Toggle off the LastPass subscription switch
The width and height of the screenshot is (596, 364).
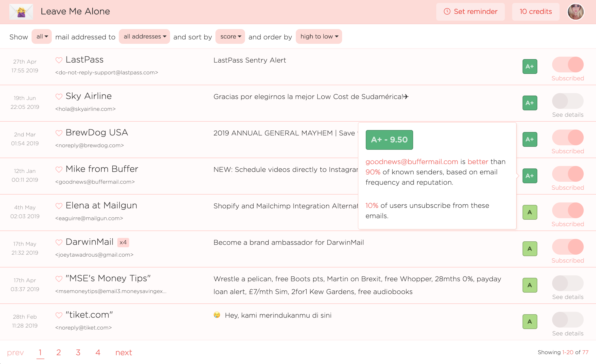(568, 65)
